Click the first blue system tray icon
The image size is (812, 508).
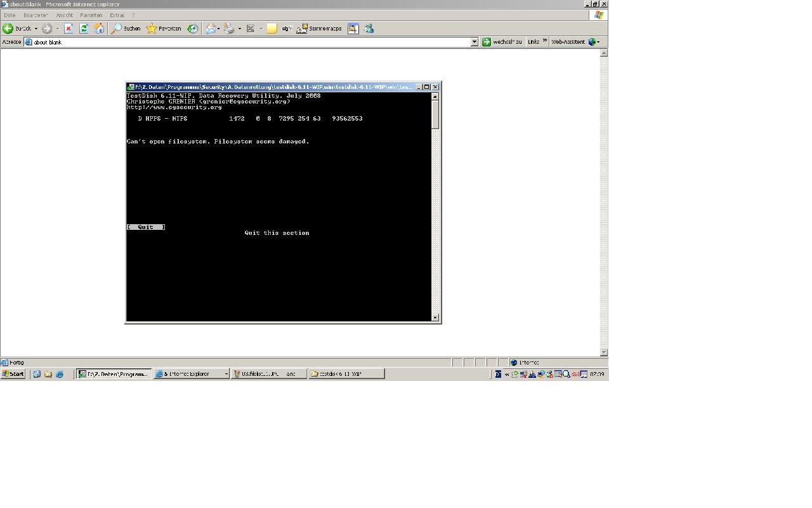tap(498, 374)
